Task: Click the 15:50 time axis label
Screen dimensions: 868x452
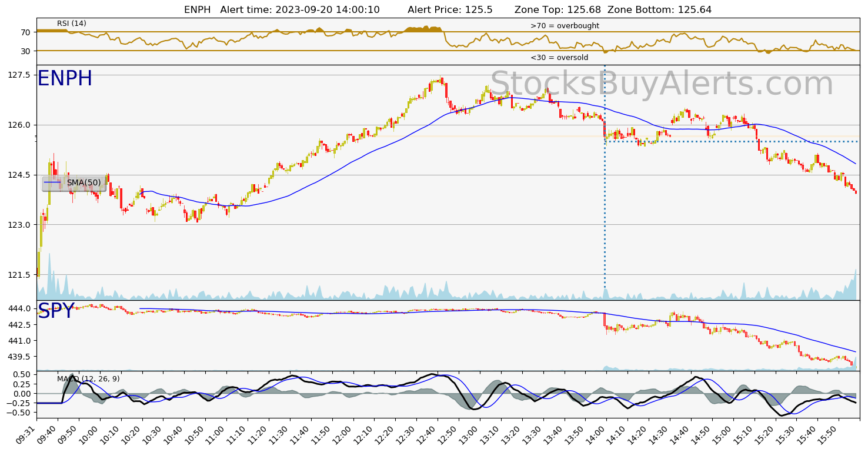Action: [x=829, y=434]
